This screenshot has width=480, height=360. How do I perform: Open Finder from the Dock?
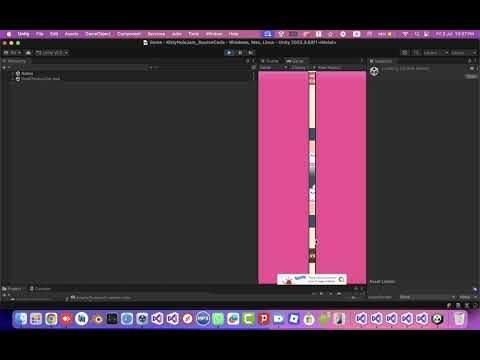pyautogui.click(x=21, y=319)
